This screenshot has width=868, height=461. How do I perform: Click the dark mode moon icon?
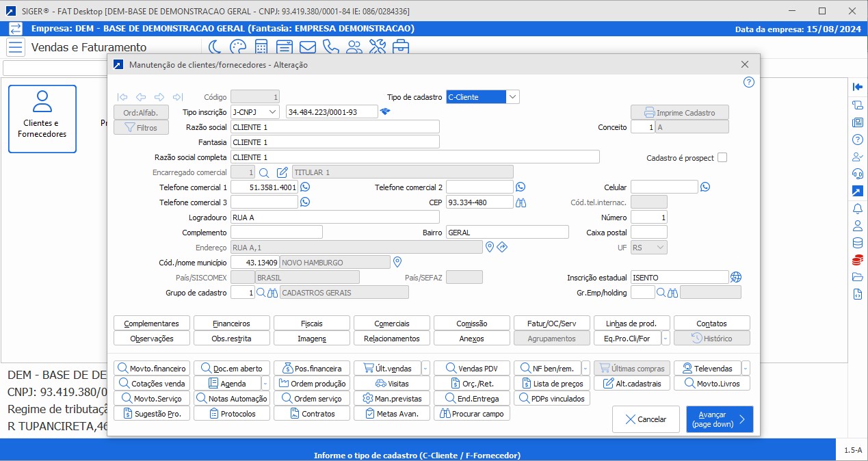click(215, 47)
